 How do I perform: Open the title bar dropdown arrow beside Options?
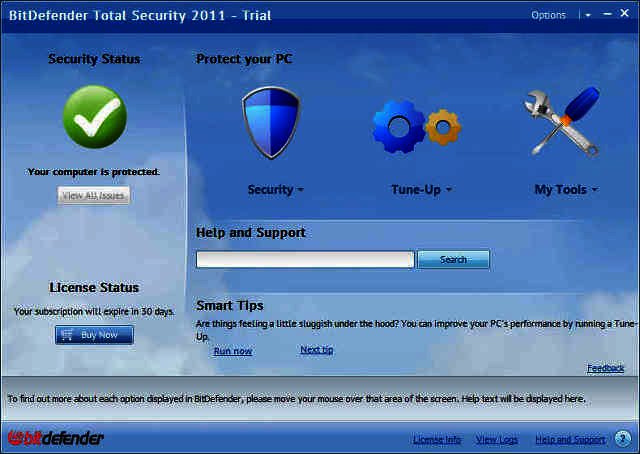click(x=588, y=16)
